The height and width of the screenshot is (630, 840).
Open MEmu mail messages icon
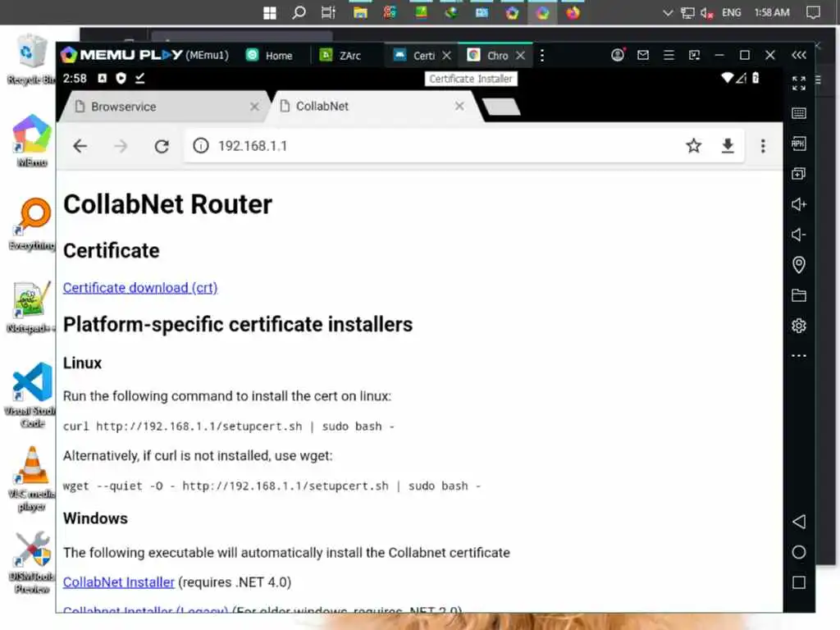[x=643, y=55]
